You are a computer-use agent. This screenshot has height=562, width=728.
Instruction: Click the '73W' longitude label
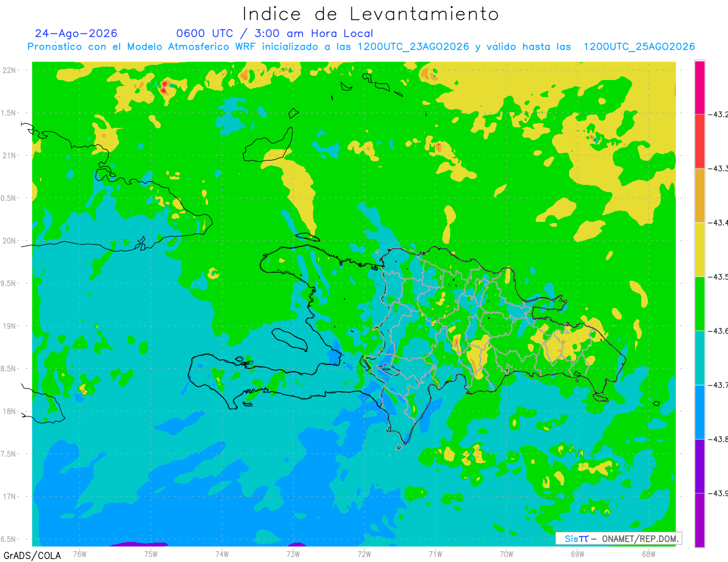pyautogui.click(x=293, y=554)
